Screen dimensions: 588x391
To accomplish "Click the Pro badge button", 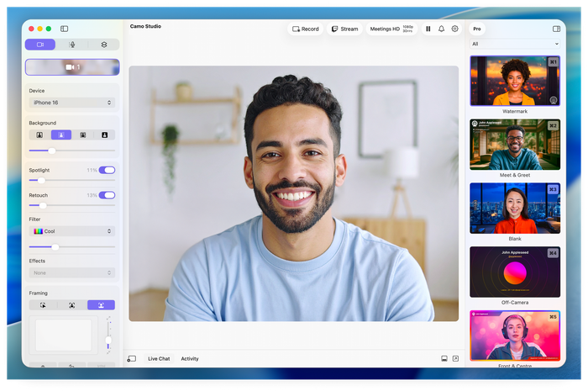I will [477, 29].
